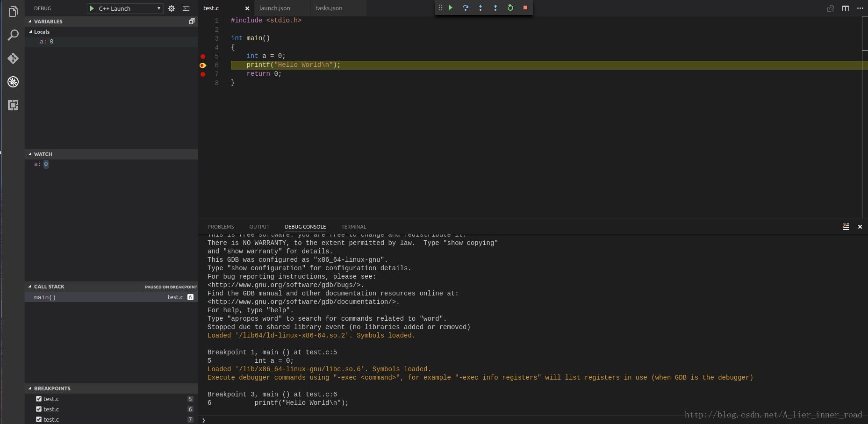
Task: Continue execution in debug toolbar
Action: click(x=451, y=7)
